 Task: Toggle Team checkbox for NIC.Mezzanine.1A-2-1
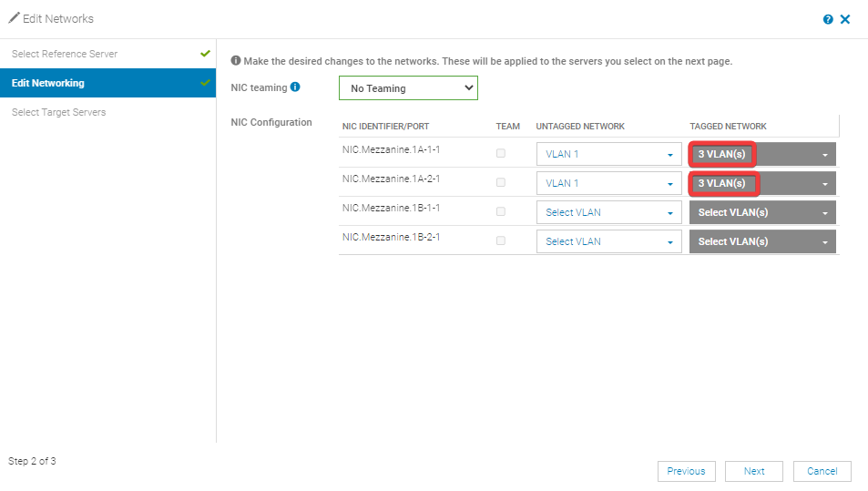501,183
